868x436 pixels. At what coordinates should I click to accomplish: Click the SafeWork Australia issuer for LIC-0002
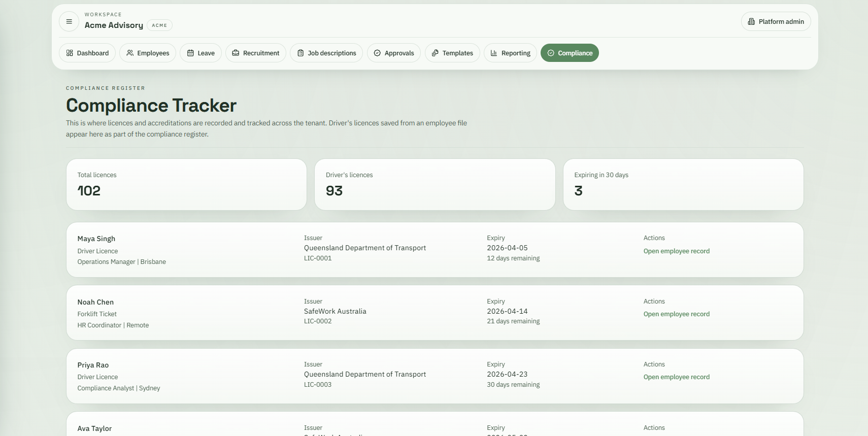tap(335, 311)
